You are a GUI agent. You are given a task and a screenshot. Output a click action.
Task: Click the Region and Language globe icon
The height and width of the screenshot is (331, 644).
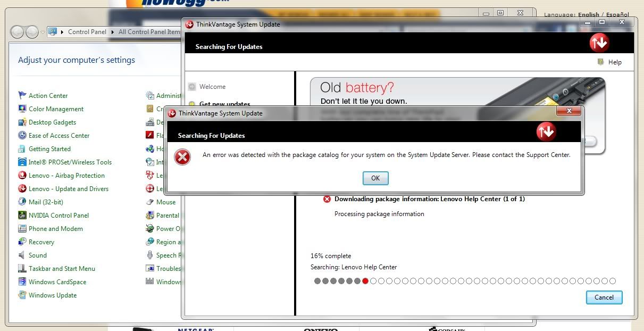tap(150, 242)
